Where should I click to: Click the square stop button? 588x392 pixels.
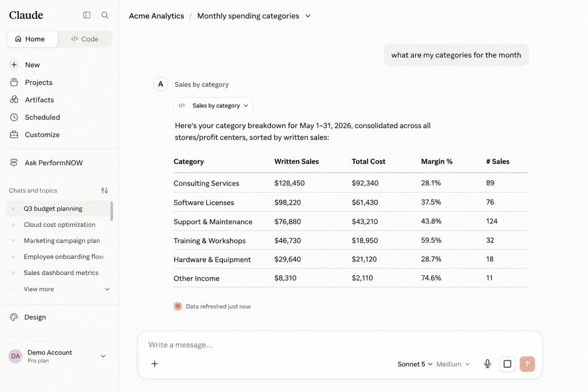point(507,364)
